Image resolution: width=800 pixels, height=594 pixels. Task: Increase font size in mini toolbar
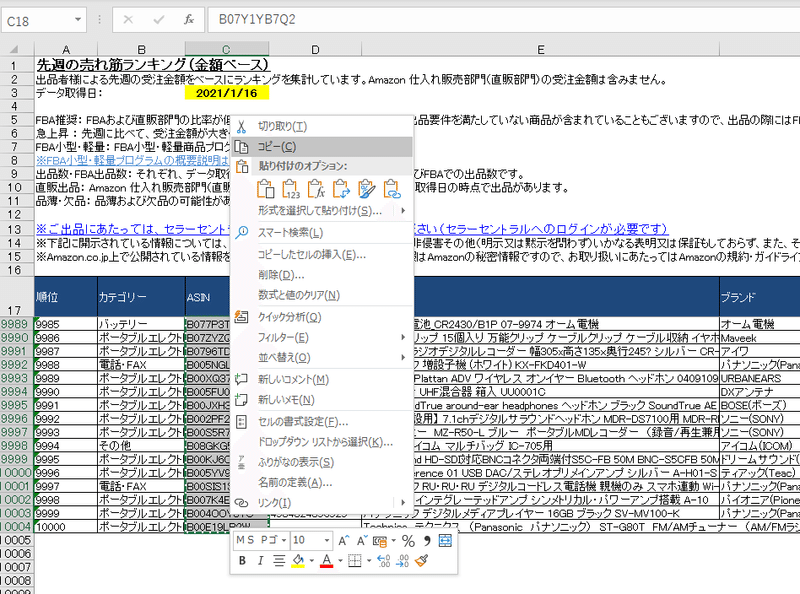point(344,540)
